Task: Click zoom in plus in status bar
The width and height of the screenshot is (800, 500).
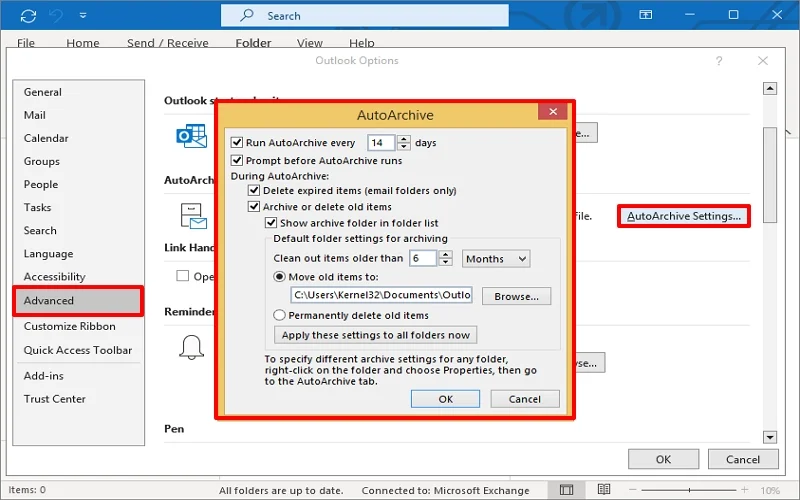Action: (745, 490)
